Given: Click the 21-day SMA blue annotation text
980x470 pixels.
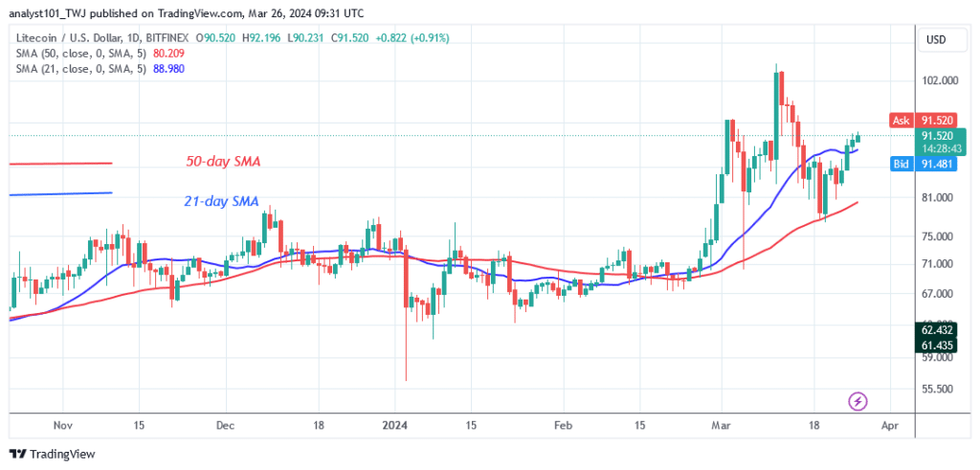Looking at the screenshot, I should [x=221, y=201].
